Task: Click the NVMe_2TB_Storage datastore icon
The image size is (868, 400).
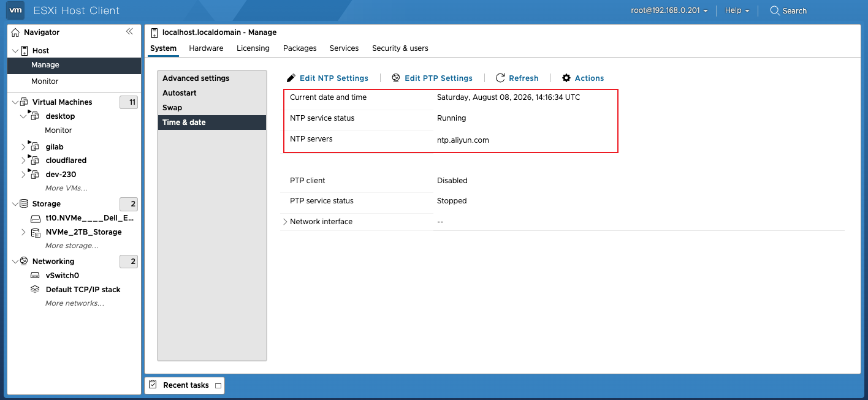Action: [x=36, y=232]
